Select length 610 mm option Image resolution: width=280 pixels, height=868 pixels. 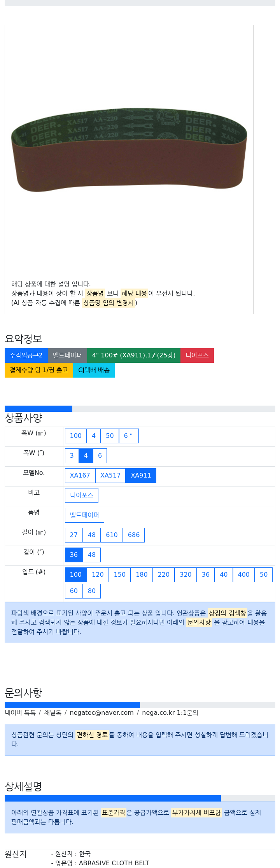tap(112, 535)
